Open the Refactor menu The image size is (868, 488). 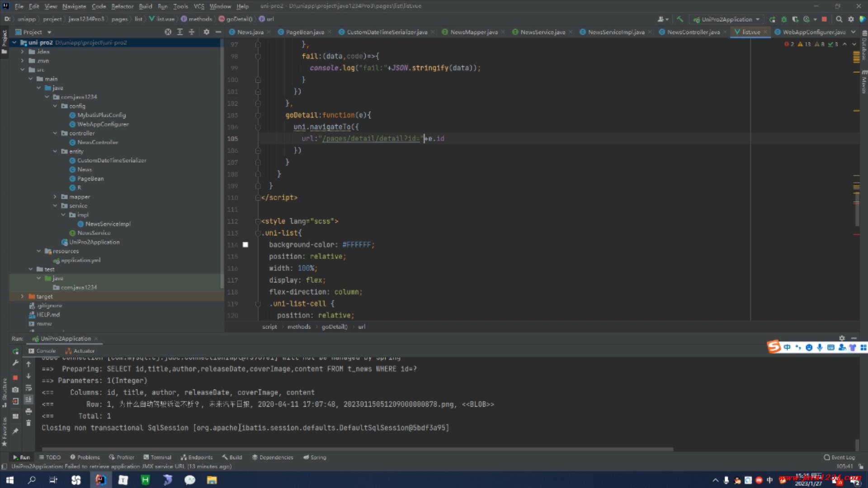122,6
